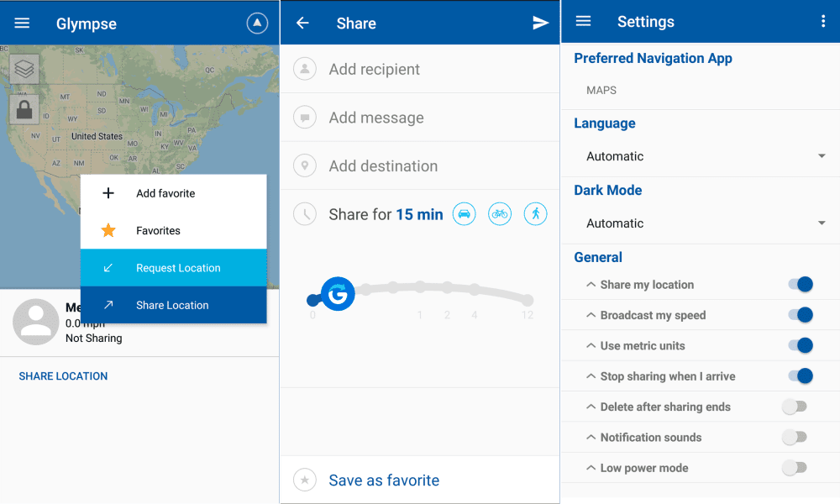Viewport: 840px width, 504px height.
Task: Open the Dark Mode dropdown
Action: click(x=701, y=223)
